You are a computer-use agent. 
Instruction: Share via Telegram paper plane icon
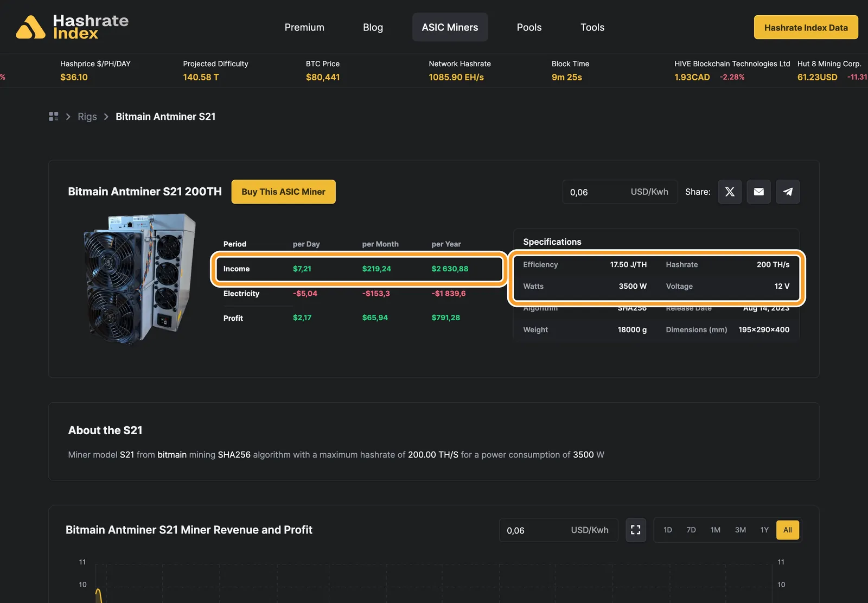point(788,192)
